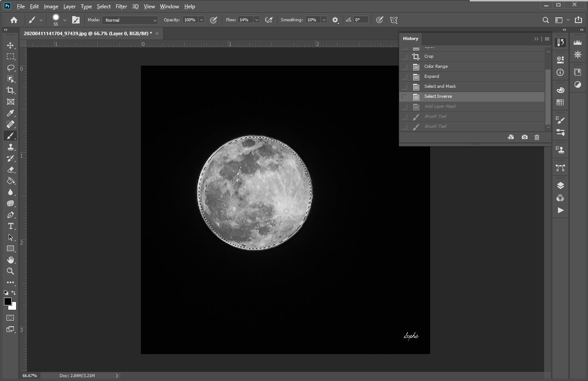Image resolution: width=588 pixels, height=381 pixels.
Task: Open the Opacity slider dropdown arrow
Action: [201, 20]
